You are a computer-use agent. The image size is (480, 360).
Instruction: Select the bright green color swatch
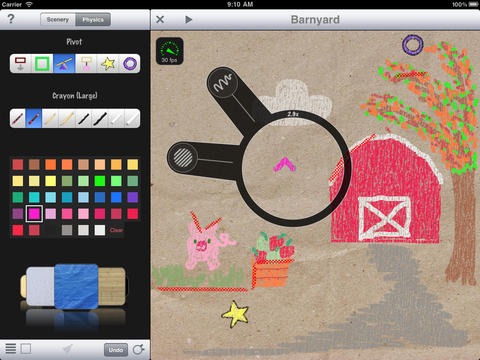pyautogui.click(x=100, y=181)
